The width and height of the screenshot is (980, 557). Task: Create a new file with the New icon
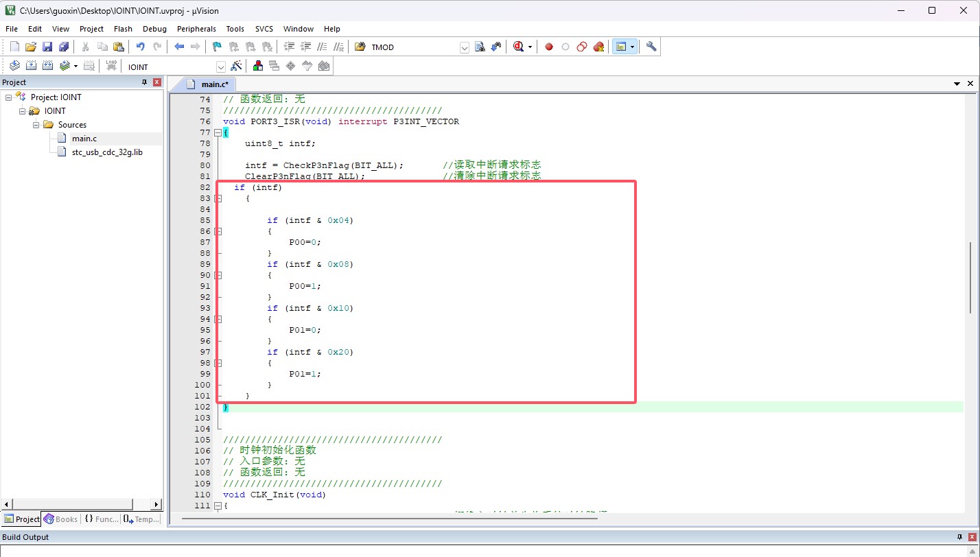click(14, 47)
